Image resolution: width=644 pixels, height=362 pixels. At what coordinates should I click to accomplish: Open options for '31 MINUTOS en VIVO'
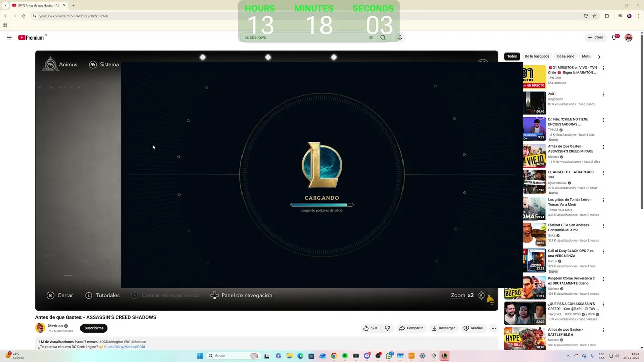(603, 68)
